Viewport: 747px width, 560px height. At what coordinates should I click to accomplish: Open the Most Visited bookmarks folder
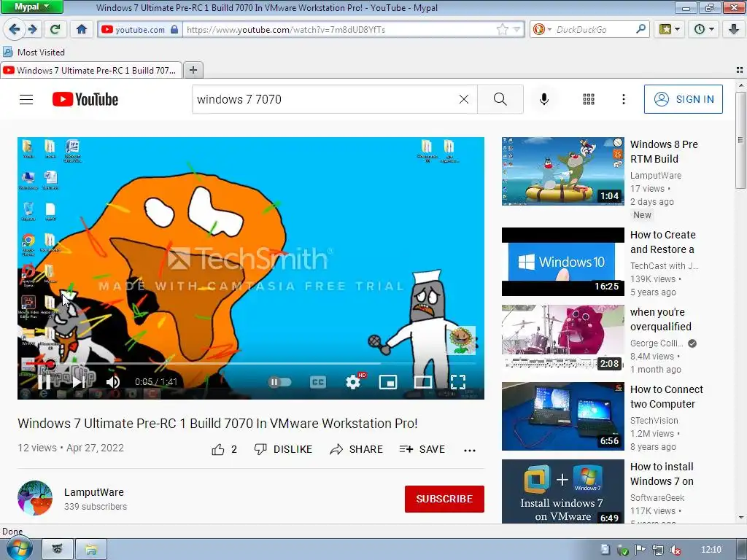click(x=34, y=52)
